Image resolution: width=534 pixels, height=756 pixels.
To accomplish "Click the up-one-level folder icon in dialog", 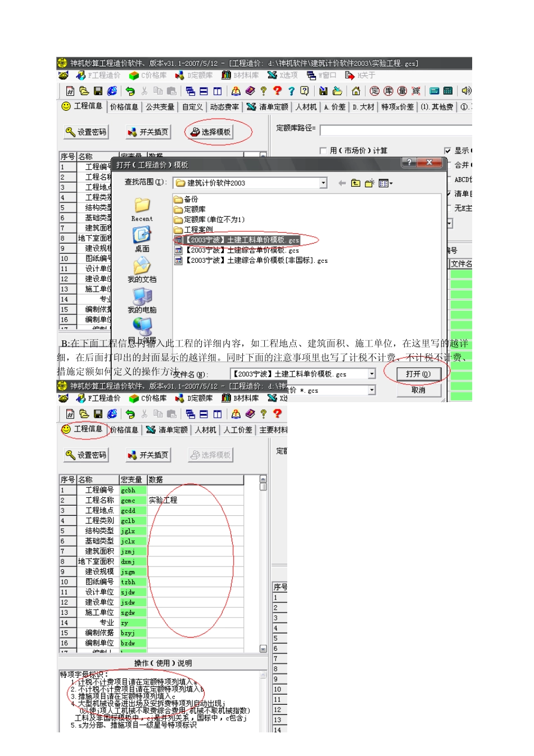I will (356, 183).
